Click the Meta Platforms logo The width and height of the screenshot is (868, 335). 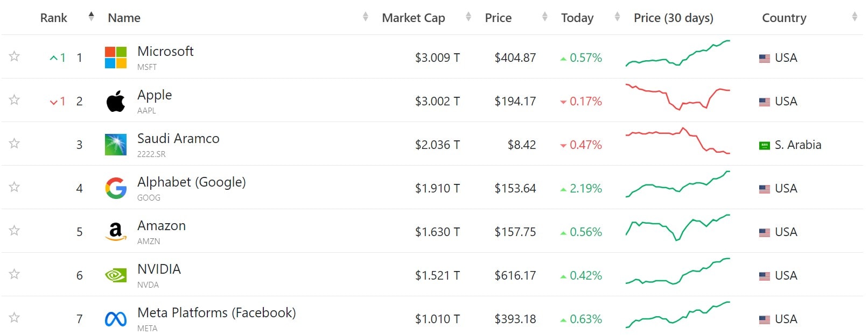click(x=116, y=319)
